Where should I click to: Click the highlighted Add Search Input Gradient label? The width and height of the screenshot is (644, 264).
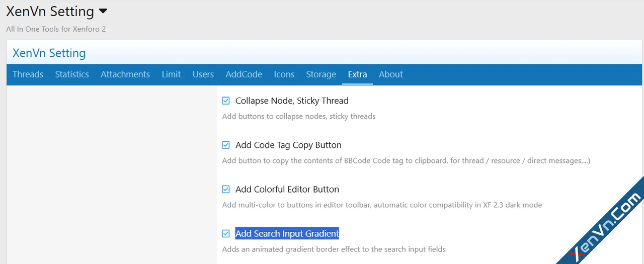point(287,234)
